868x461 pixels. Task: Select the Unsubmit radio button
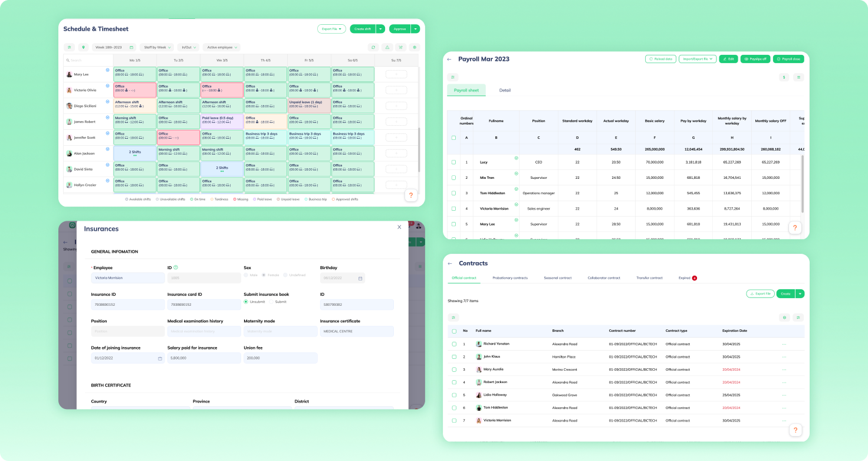pyautogui.click(x=246, y=302)
